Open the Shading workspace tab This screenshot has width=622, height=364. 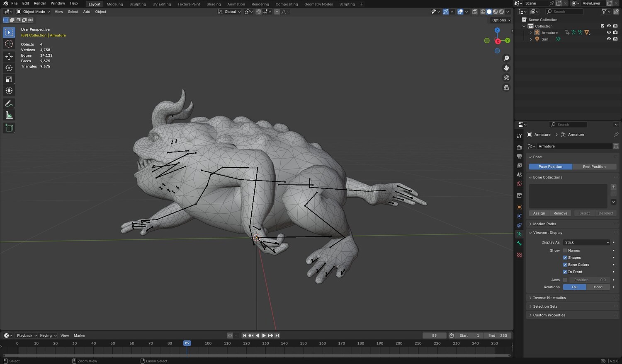214,4
